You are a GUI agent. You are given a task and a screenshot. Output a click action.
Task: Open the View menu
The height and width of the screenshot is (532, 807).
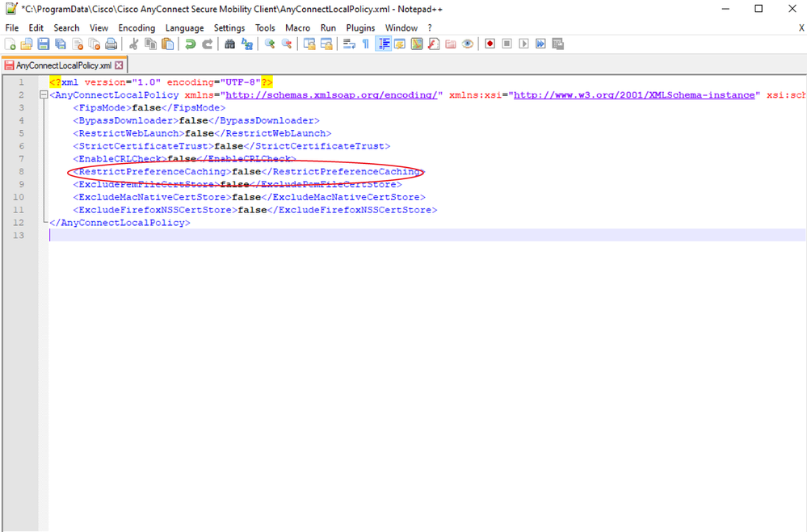tap(99, 27)
